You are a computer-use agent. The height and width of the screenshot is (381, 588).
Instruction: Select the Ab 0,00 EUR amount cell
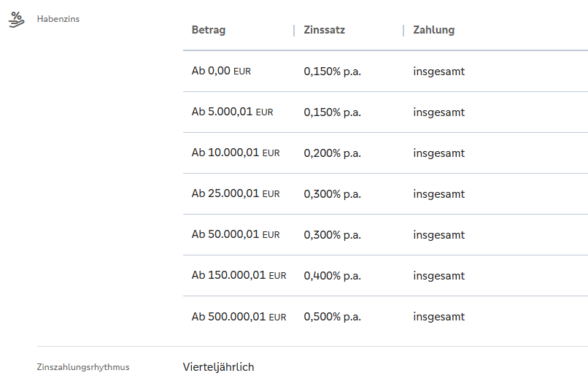point(221,72)
